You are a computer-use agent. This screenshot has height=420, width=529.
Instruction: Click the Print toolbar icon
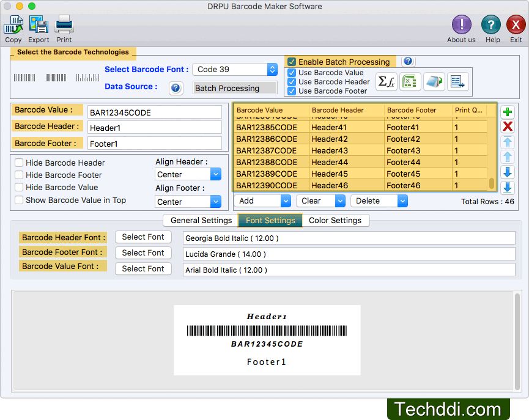[x=64, y=25]
